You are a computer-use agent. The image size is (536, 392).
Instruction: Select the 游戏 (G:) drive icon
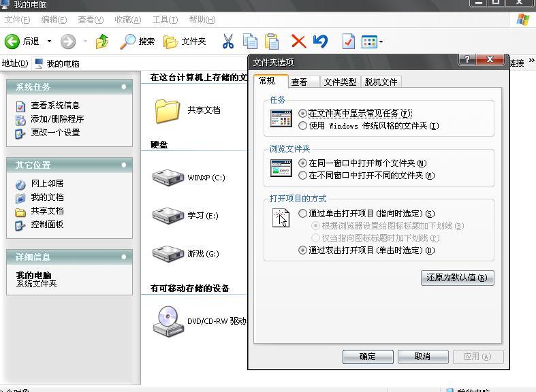168,253
